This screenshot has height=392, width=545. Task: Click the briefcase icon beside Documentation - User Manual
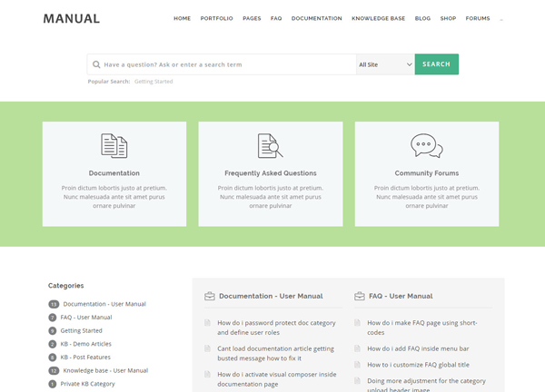click(x=209, y=296)
